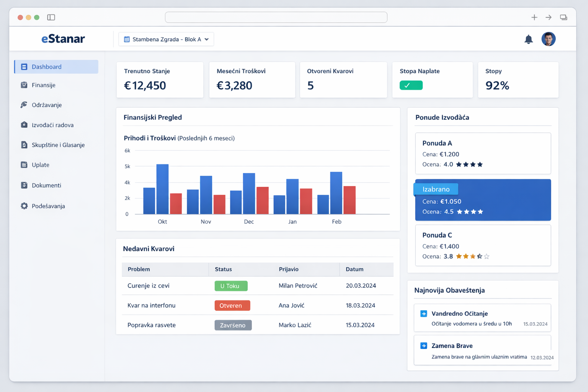Open Održavanje from the sidebar
Image resolution: width=588 pixels, height=392 pixels.
pos(24,105)
